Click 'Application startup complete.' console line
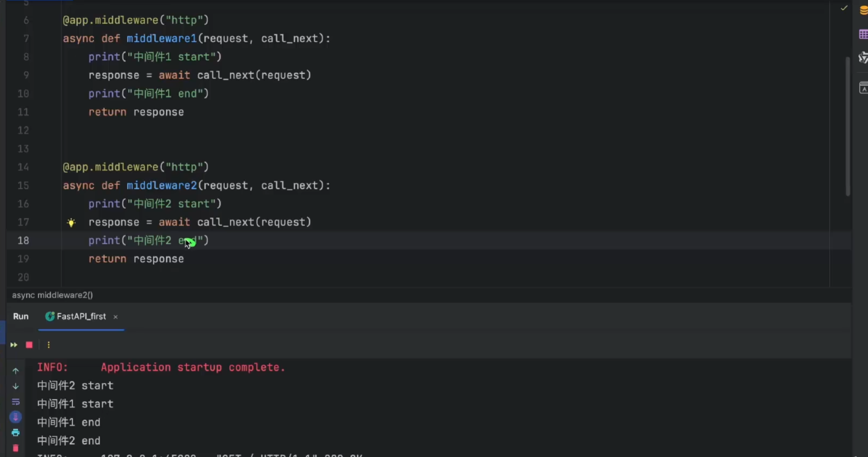Image resolution: width=868 pixels, height=457 pixels. coord(193,367)
